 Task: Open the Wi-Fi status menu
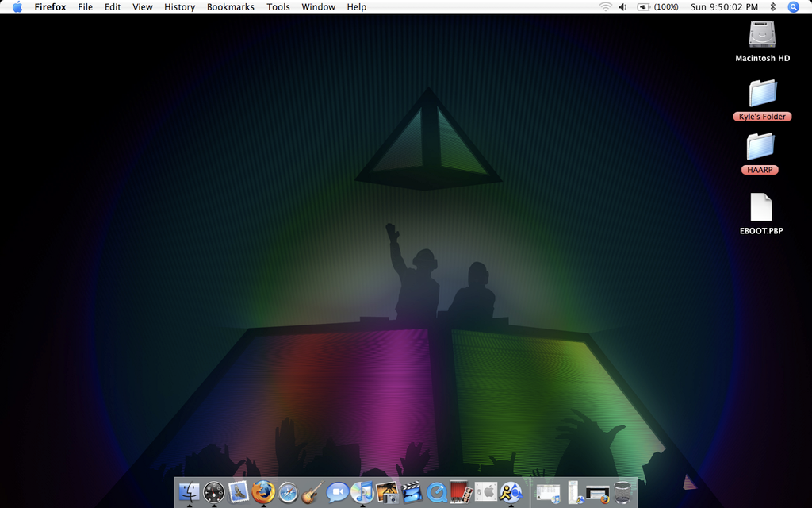click(x=605, y=7)
